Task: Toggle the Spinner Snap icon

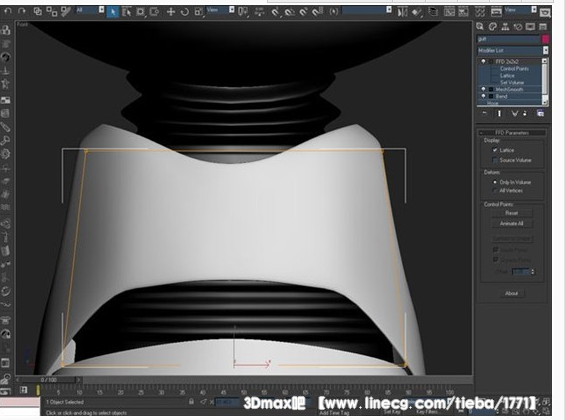Action: [x=317, y=12]
